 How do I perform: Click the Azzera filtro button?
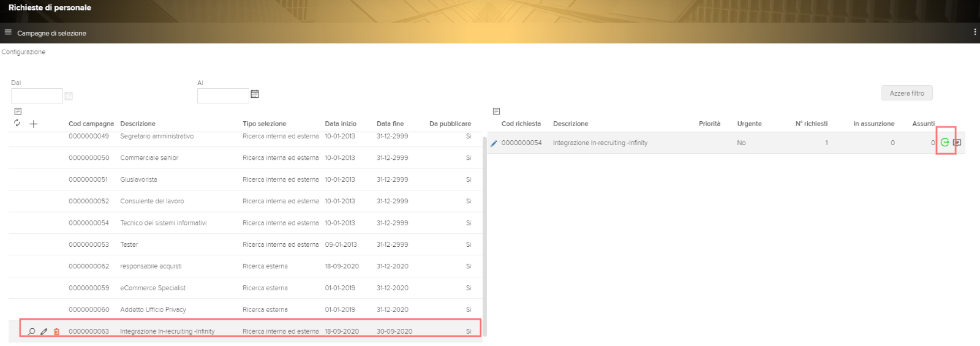[x=907, y=93]
